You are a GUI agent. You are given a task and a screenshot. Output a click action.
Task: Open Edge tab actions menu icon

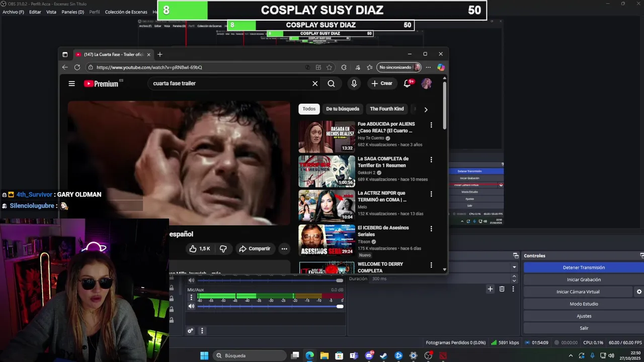(x=65, y=54)
